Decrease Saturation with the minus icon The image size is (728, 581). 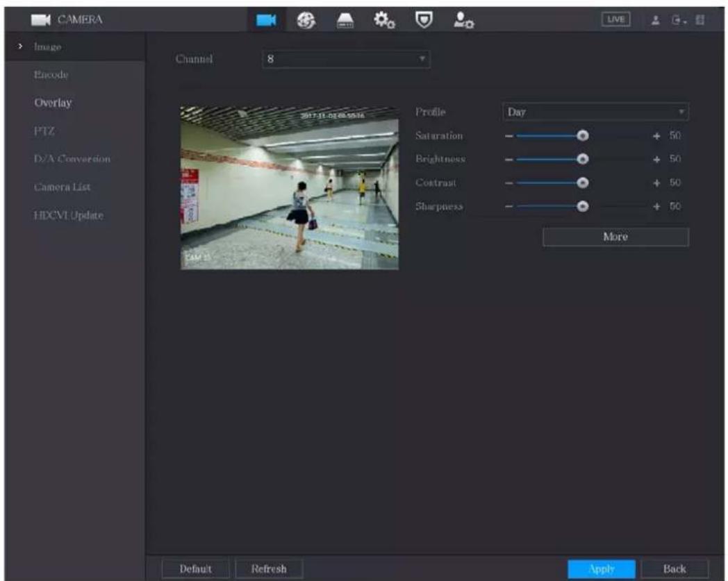pyautogui.click(x=509, y=136)
